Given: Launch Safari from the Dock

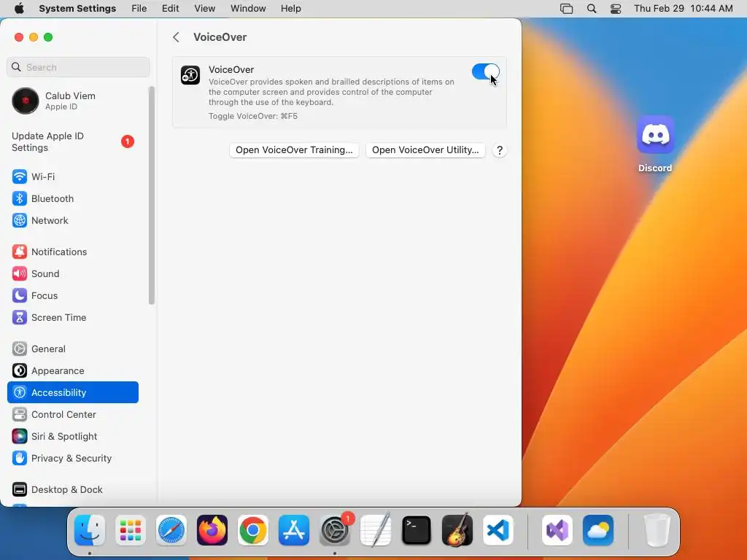Looking at the screenshot, I should (171, 530).
